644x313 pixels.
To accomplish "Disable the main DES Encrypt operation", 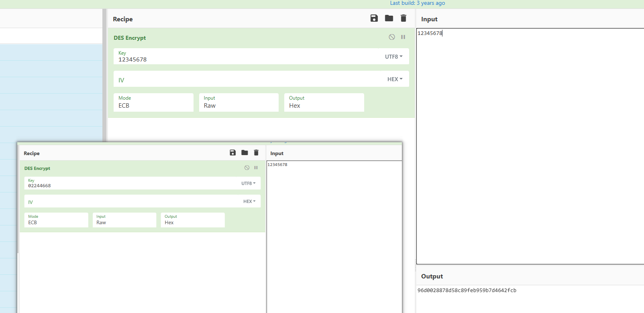I will (392, 37).
